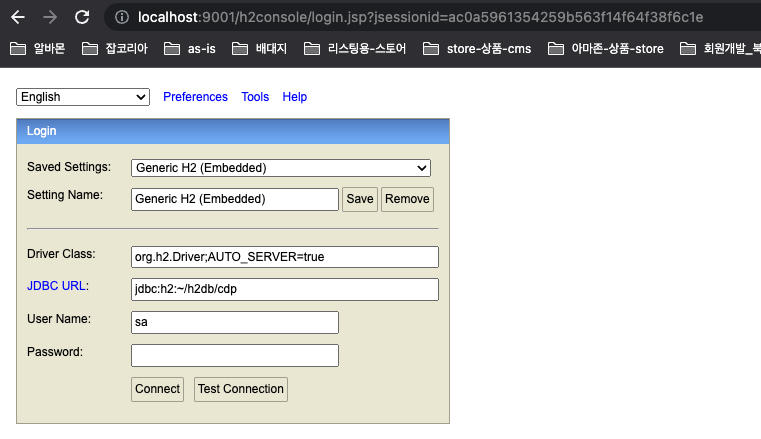
Task: Open the Preferences link
Action: [195, 97]
